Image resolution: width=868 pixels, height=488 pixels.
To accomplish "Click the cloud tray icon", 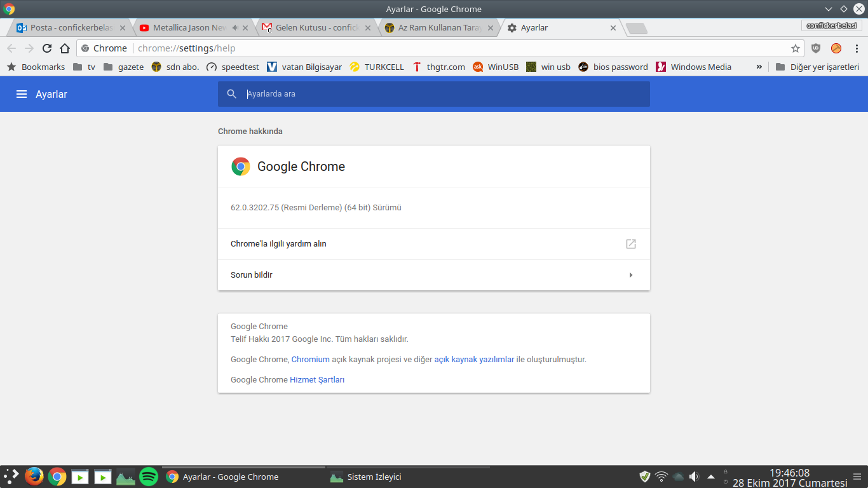I will (x=678, y=477).
